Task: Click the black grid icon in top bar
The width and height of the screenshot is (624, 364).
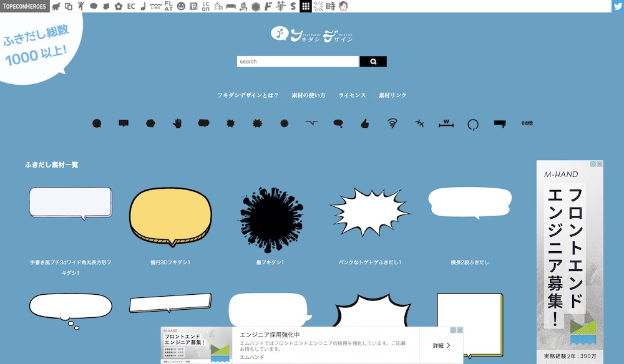Action: coord(305,6)
